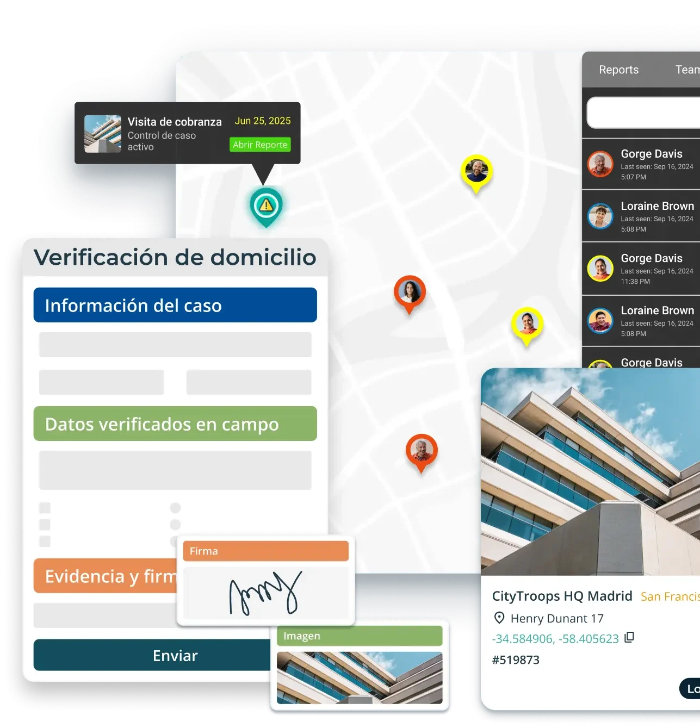Click the Visita de cobranza title
700x728 pixels.
pos(175,122)
